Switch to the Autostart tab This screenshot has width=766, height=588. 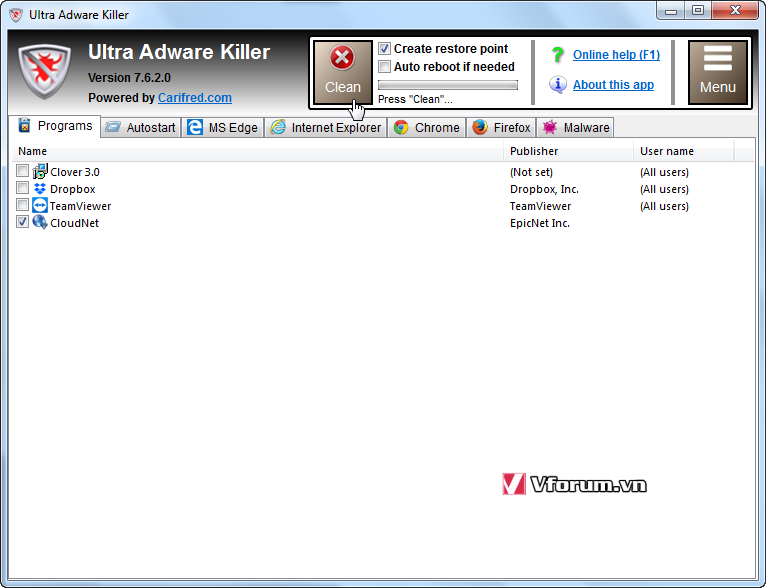tap(140, 128)
